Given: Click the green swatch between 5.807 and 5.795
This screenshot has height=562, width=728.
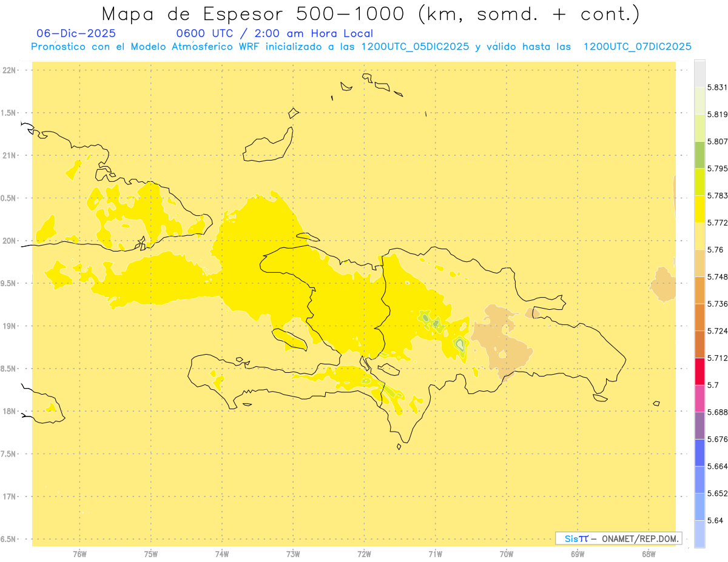Looking at the screenshot, I should coord(699,155).
